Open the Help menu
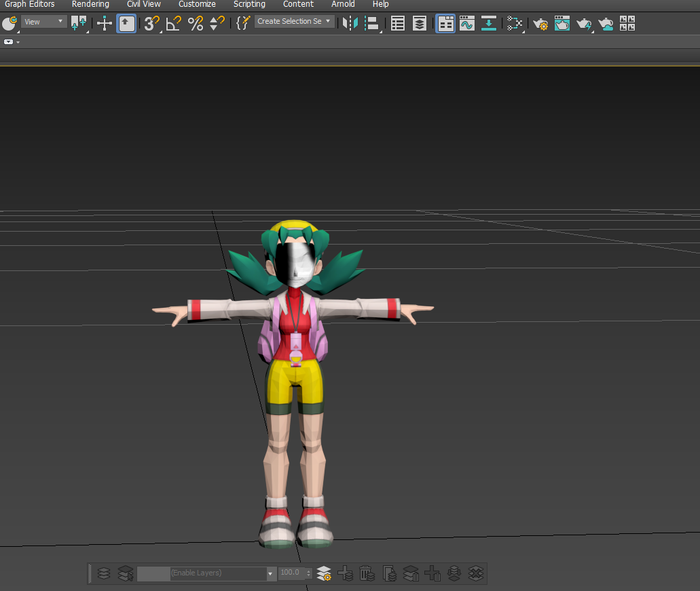700x591 pixels. [x=380, y=4]
